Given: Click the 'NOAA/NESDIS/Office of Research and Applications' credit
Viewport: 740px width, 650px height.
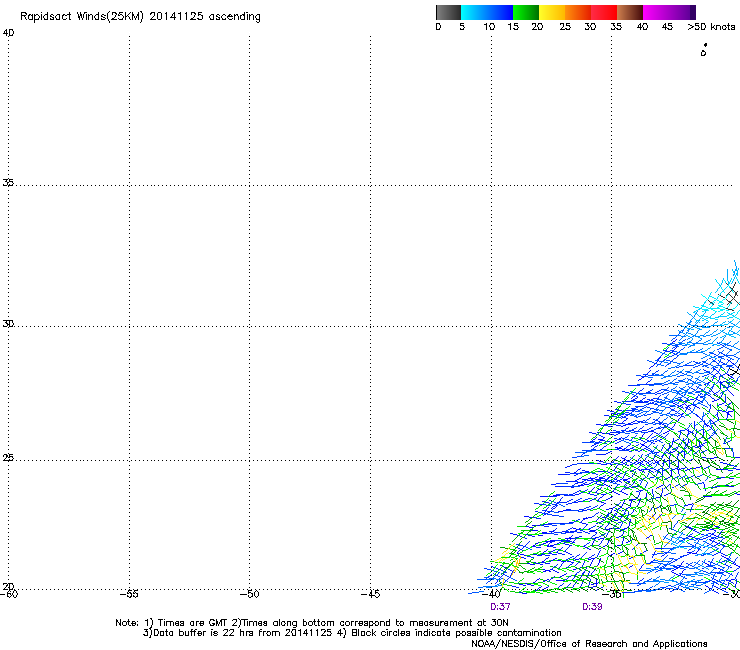Looking at the screenshot, I should tap(589, 644).
